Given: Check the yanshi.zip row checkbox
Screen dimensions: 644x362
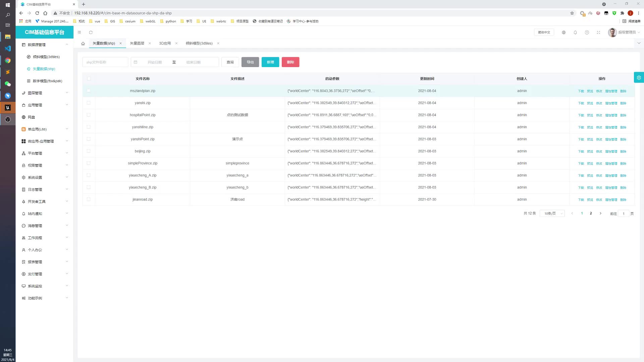Looking at the screenshot, I should click(89, 103).
